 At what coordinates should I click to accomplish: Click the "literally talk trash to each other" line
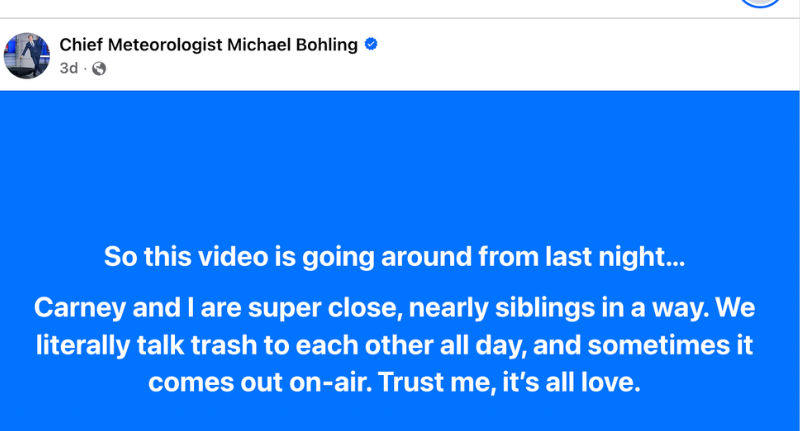pos(395,345)
